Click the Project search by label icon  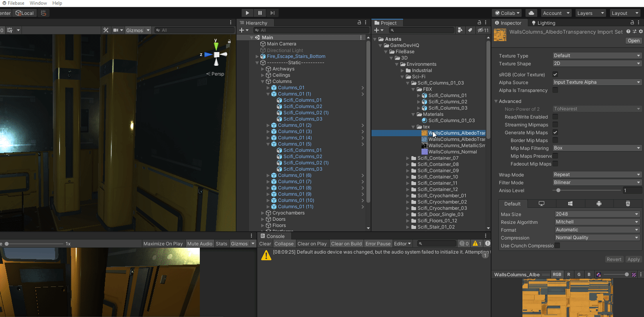(x=470, y=30)
